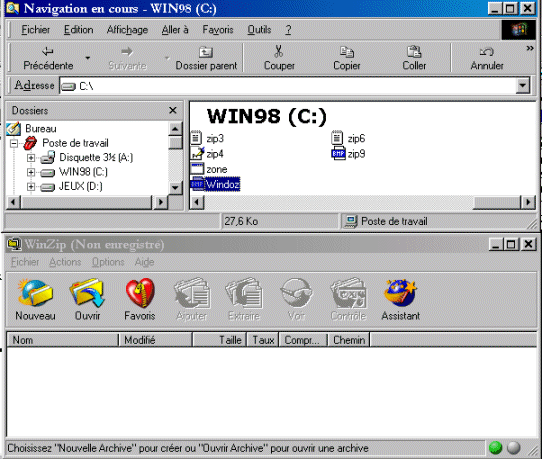The image size is (542, 459).
Task: Select the zip3 file icon
Action: click(x=196, y=138)
